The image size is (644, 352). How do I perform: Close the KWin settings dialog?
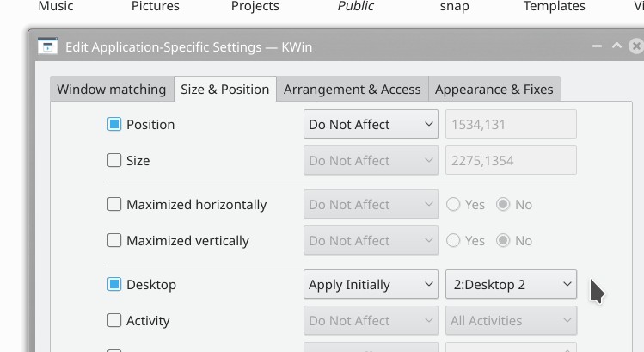(636, 46)
